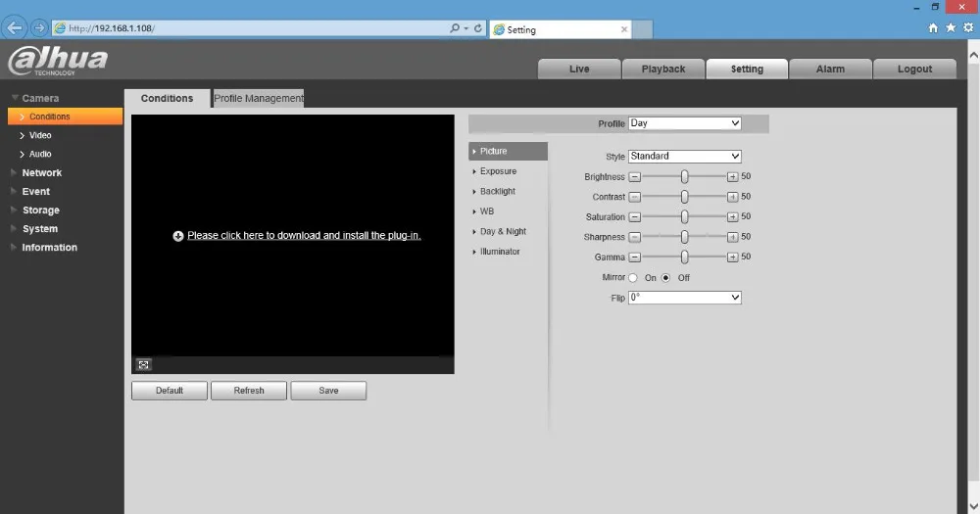Click the Refresh button below the video

click(249, 391)
